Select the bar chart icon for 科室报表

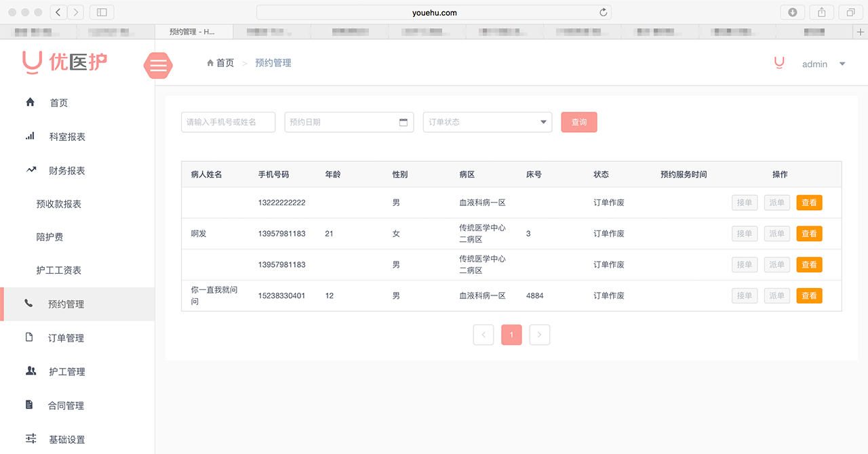click(x=30, y=136)
